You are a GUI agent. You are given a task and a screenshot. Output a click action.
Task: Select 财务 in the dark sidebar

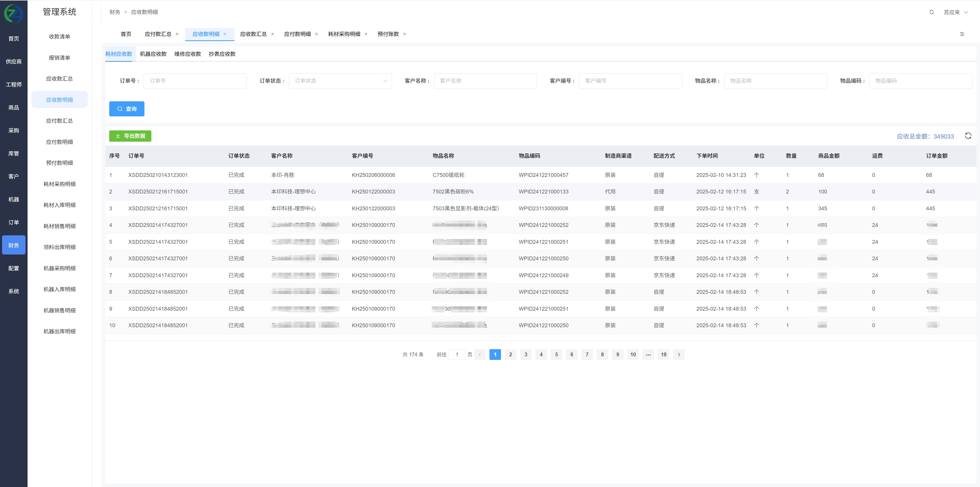coord(14,245)
